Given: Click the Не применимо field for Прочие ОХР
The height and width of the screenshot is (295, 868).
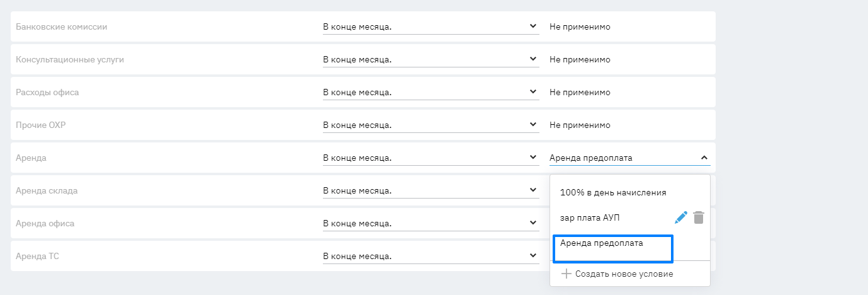Looking at the screenshot, I should pyautogui.click(x=580, y=125).
